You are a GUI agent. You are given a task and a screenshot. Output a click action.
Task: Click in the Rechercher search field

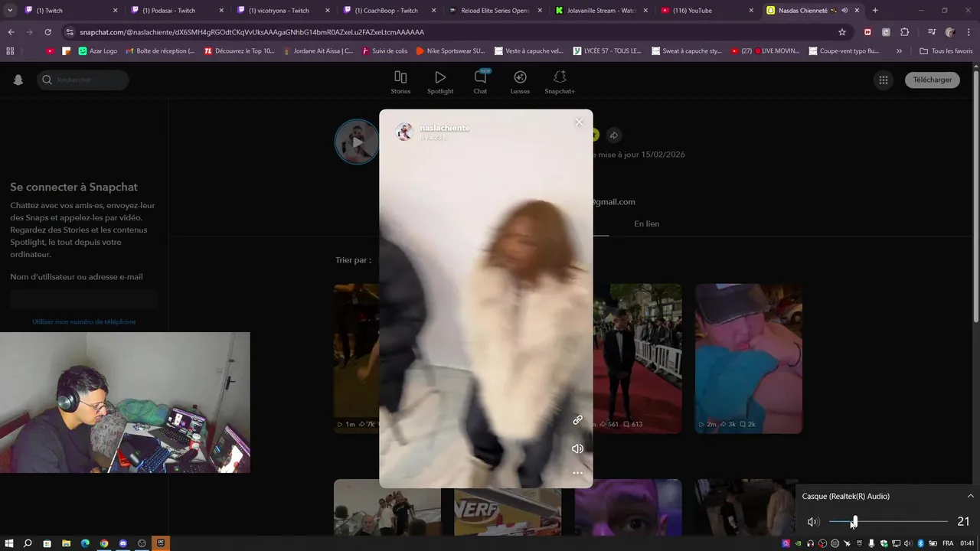click(x=83, y=80)
